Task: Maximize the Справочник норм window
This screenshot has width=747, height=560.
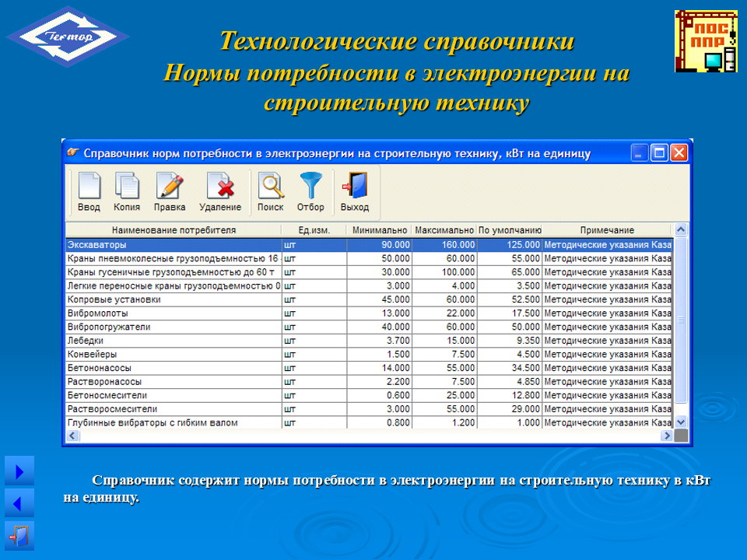Action: pos(659,153)
